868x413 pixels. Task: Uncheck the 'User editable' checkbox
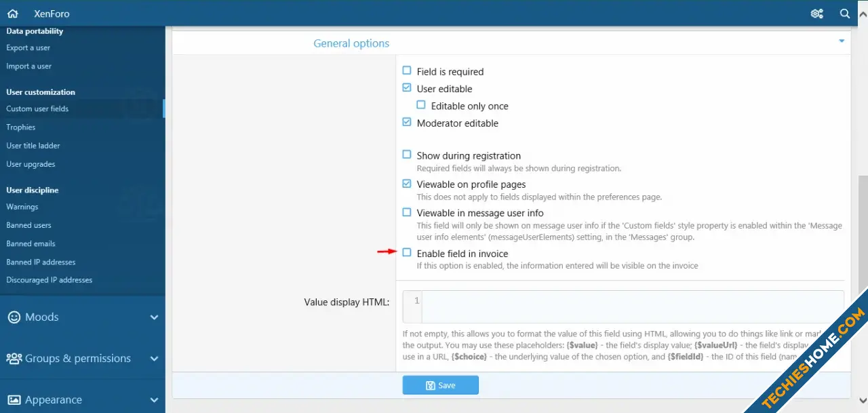pos(407,88)
